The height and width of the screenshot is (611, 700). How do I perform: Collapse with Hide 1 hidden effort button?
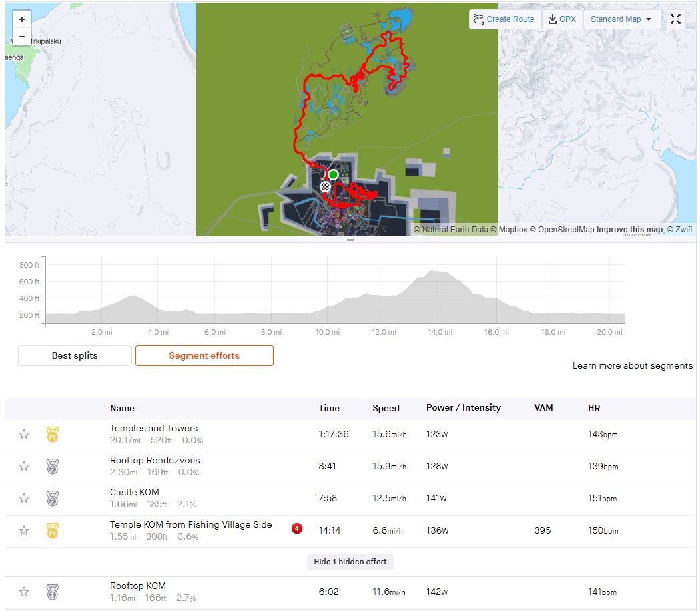point(350,562)
